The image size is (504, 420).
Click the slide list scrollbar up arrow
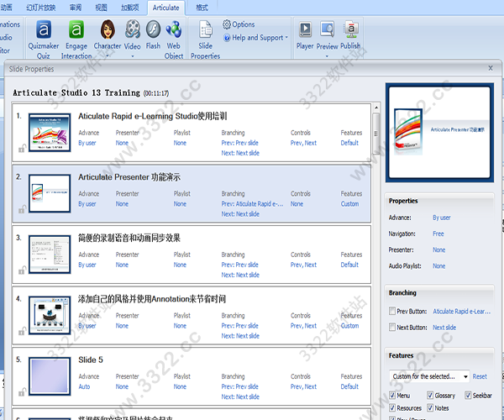point(376,107)
